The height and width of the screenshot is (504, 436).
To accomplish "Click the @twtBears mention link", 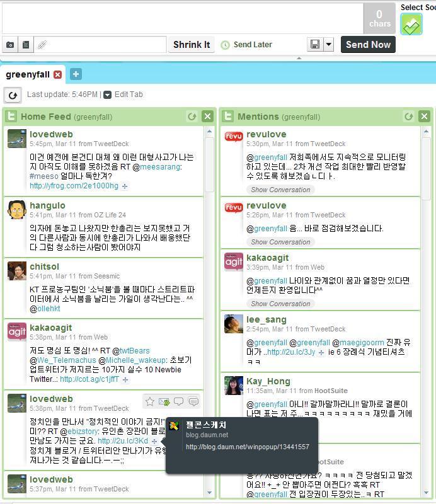I will tap(134, 351).
